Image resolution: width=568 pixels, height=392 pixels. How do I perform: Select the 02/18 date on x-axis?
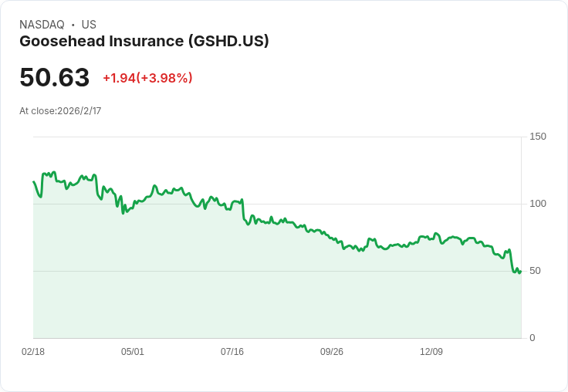33,352
